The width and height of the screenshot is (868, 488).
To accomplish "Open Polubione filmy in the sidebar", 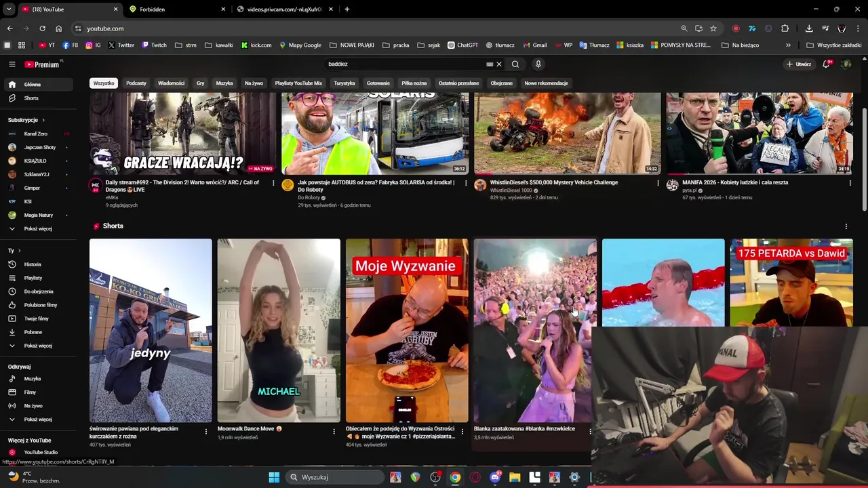I will (38, 305).
